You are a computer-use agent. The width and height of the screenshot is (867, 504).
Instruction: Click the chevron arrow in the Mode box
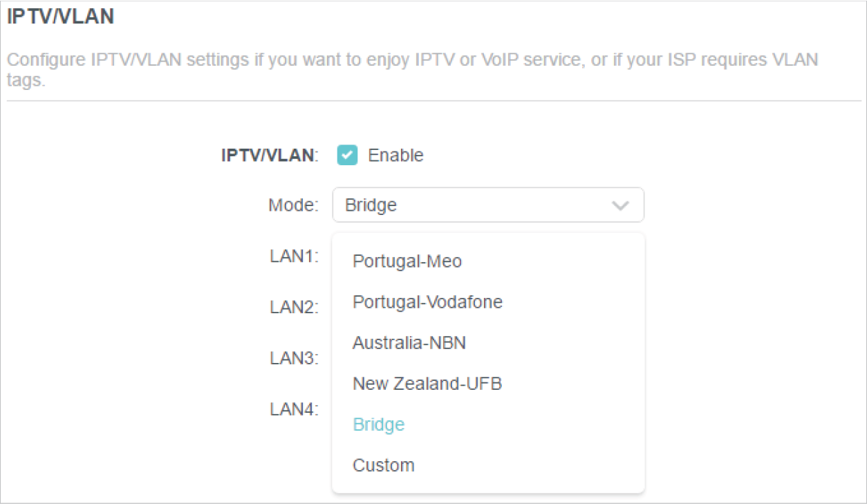click(620, 205)
